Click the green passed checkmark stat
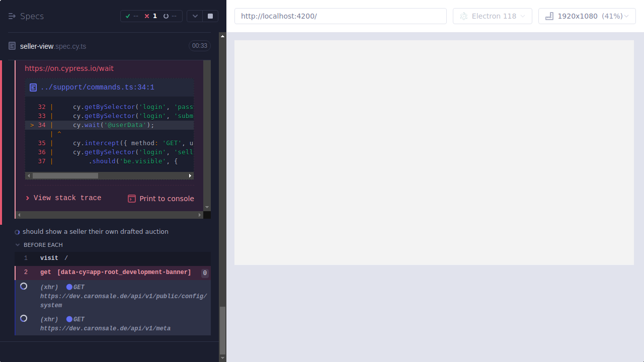This screenshot has height=362, width=644. point(128,16)
